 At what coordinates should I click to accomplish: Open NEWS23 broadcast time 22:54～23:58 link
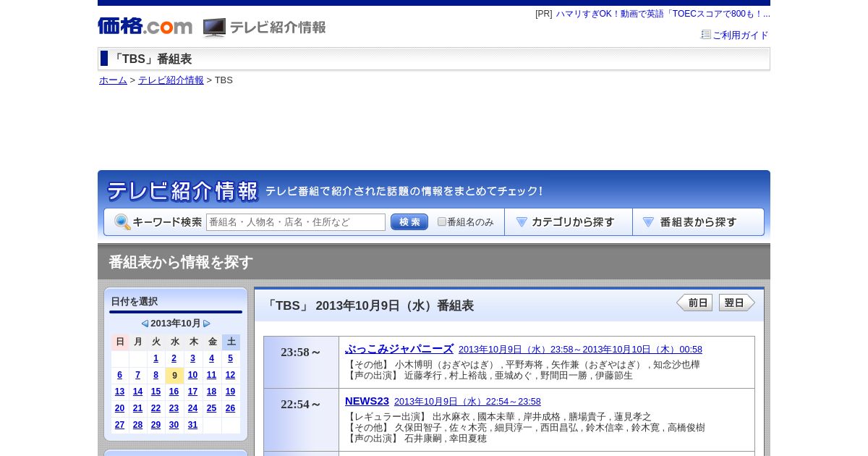pos(467,402)
